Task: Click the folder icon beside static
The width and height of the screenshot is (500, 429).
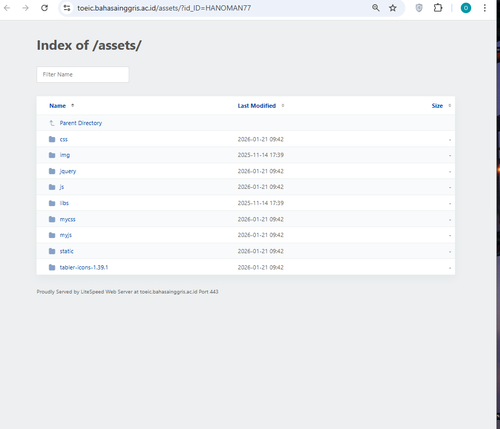Action: 52,251
